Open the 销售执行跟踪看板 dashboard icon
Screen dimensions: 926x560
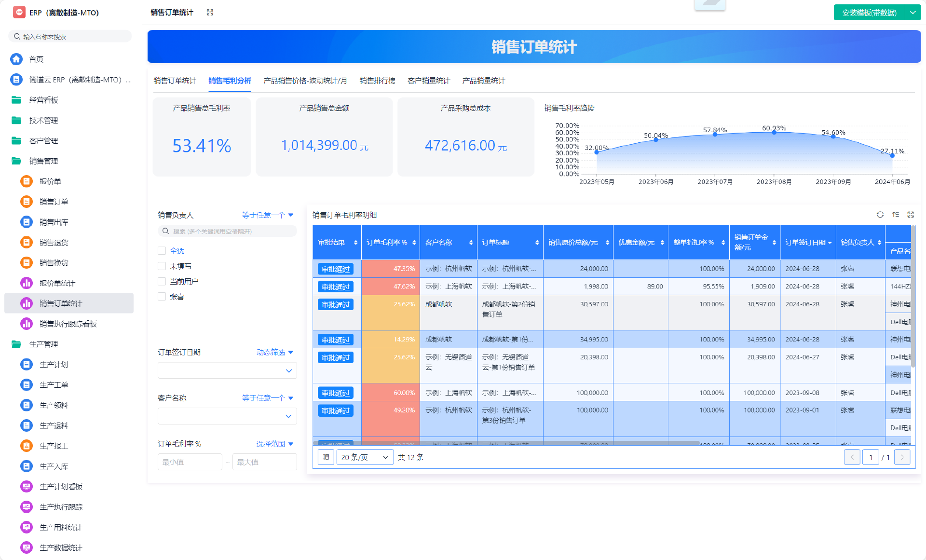[x=27, y=324]
